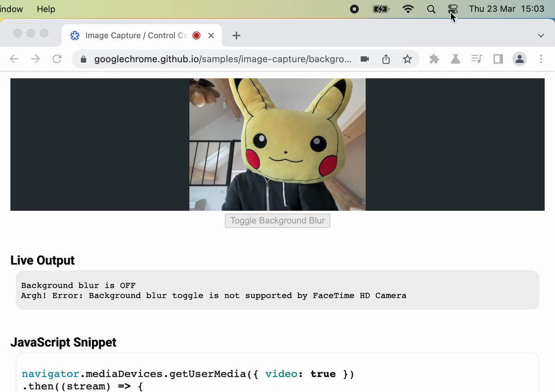View site info via lock icon

[84, 59]
